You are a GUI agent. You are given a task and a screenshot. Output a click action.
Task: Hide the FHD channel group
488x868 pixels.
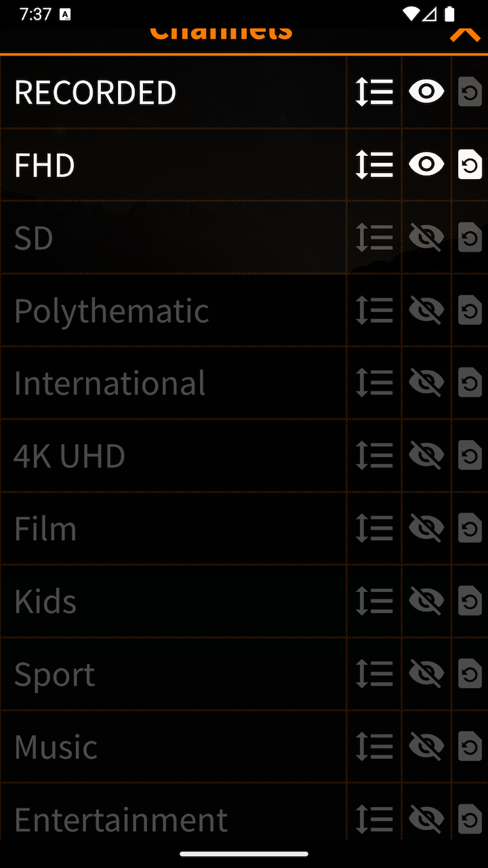(426, 165)
